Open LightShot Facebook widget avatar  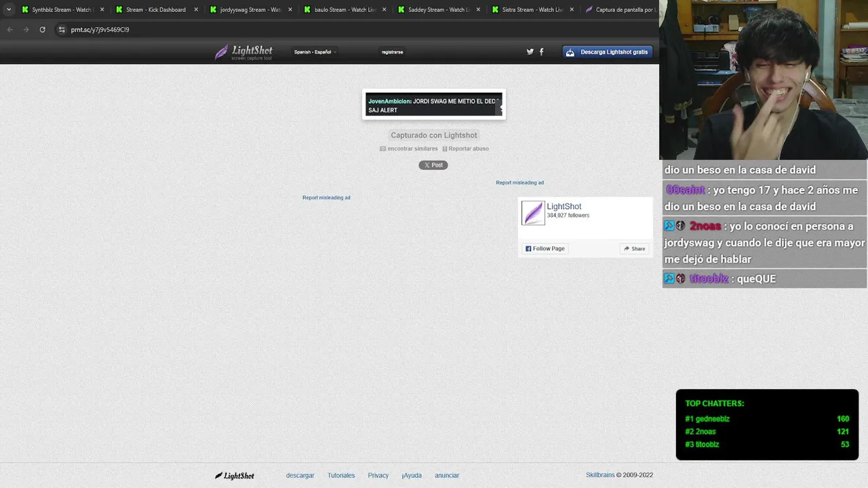[533, 213]
